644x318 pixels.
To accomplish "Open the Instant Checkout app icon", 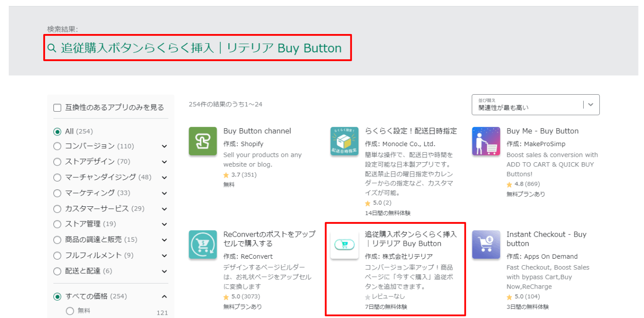I will (486, 244).
